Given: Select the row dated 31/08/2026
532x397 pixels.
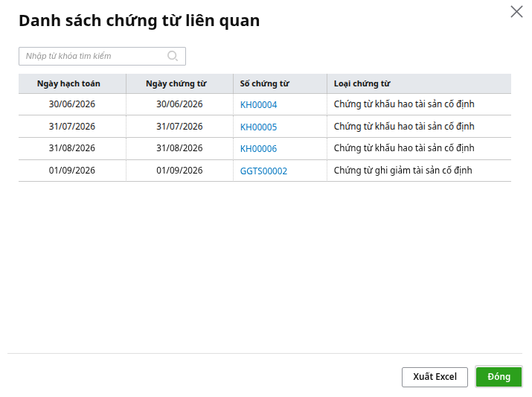Looking at the screenshot, I should point(265,148).
